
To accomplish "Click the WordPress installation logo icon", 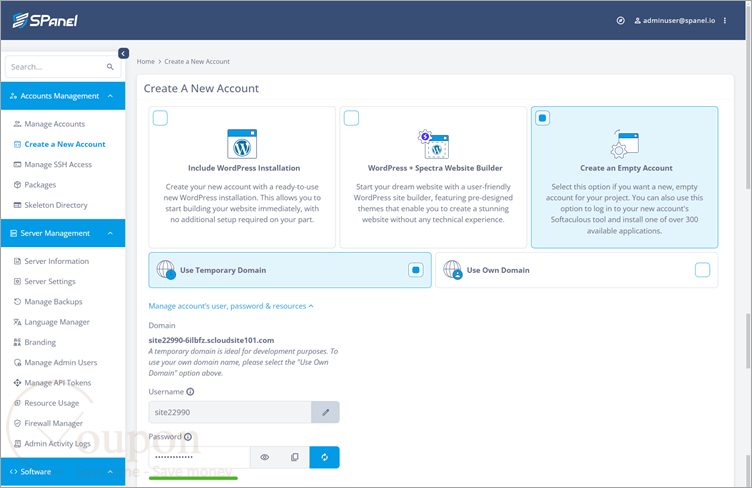I will pyautogui.click(x=242, y=144).
